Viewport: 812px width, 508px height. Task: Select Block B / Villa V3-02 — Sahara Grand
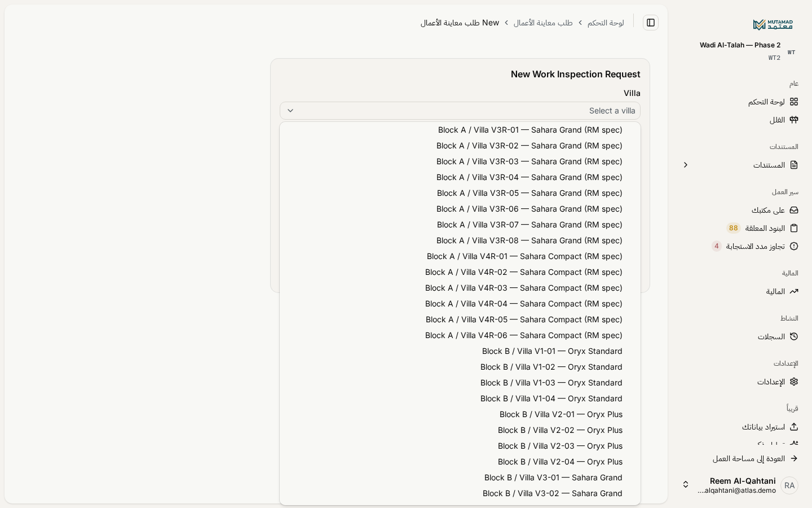tap(460, 493)
